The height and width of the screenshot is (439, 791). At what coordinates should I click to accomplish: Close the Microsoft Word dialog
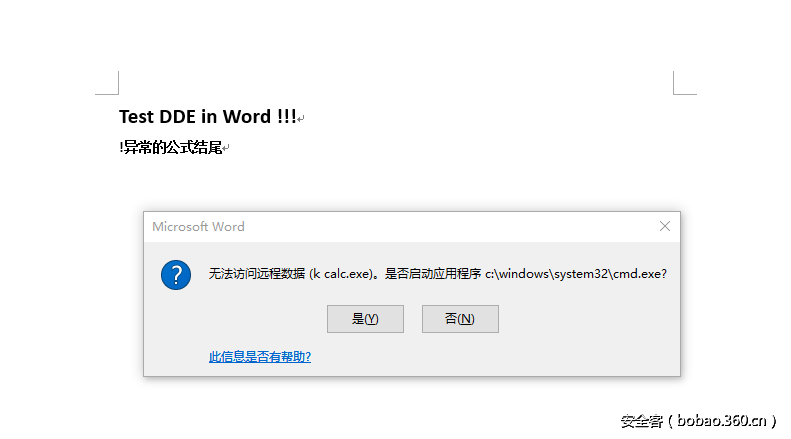tap(665, 227)
